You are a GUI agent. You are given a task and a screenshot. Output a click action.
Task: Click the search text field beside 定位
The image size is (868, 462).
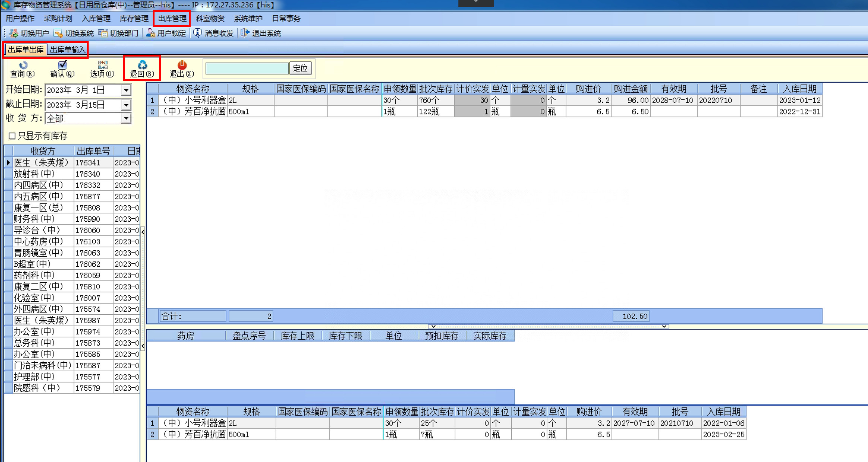coord(247,68)
